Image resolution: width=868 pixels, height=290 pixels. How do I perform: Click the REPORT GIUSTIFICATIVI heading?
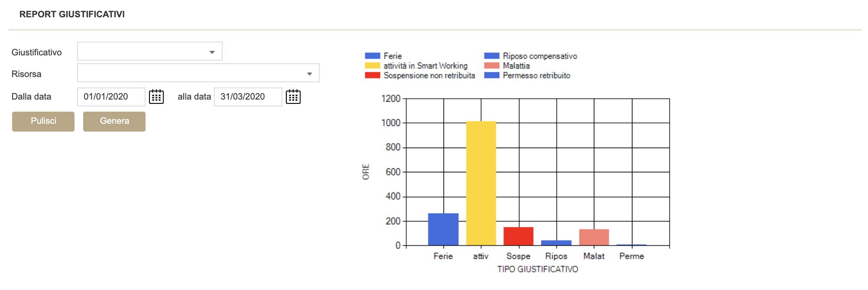pyautogui.click(x=72, y=14)
